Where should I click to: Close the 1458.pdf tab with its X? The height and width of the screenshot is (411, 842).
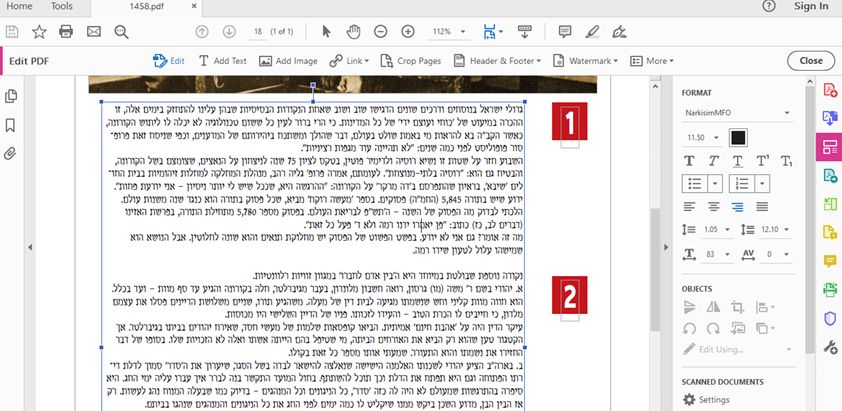(194, 6)
